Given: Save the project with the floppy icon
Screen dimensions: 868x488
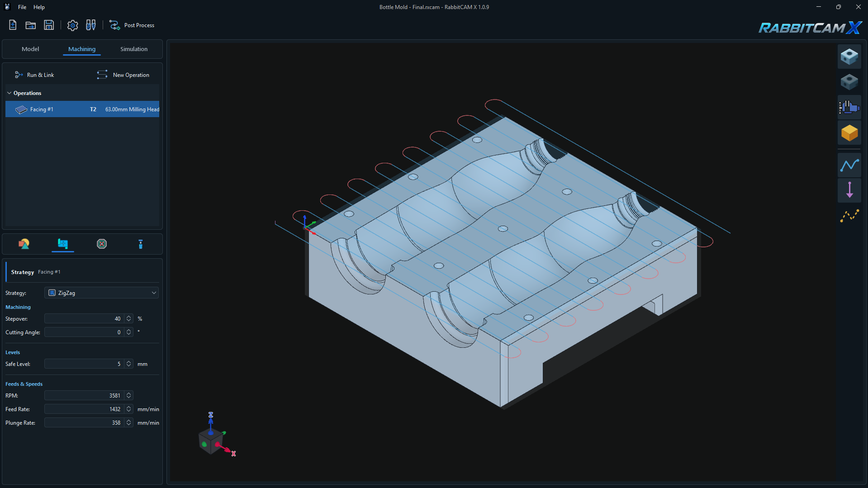Looking at the screenshot, I should [x=49, y=25].
